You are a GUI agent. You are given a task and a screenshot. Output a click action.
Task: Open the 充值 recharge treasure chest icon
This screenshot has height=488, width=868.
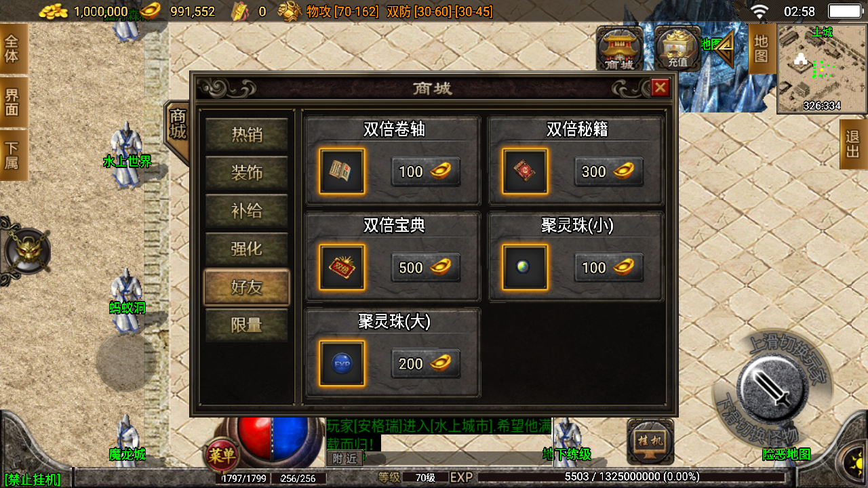point(677,49)
